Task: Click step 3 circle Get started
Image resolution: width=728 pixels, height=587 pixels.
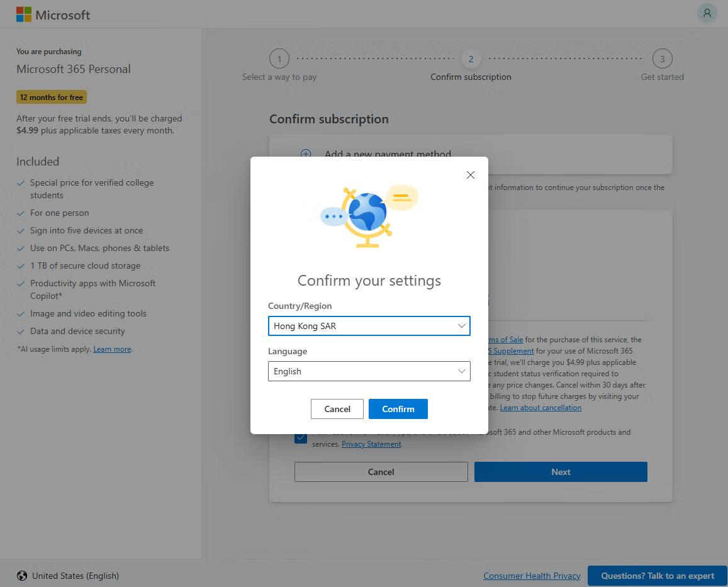Action: tap(662, 59)
